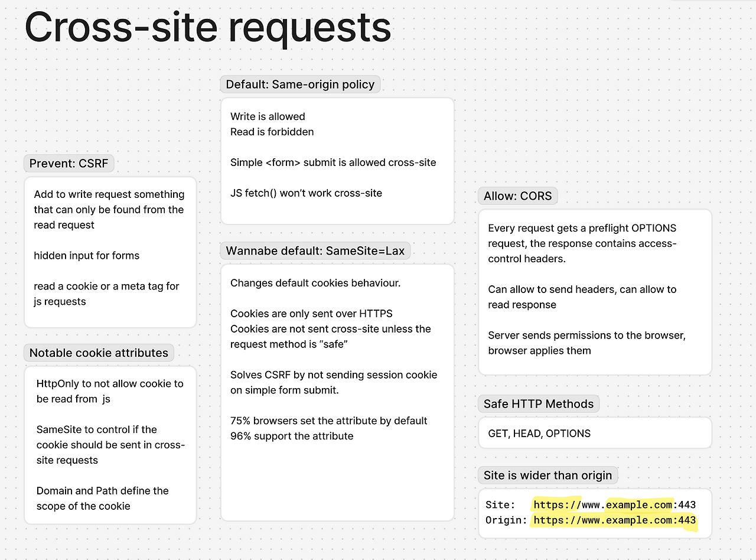Select the "Site is wider than origin" heading
This screenshot has width=756, height=560.
click(547, 475)
